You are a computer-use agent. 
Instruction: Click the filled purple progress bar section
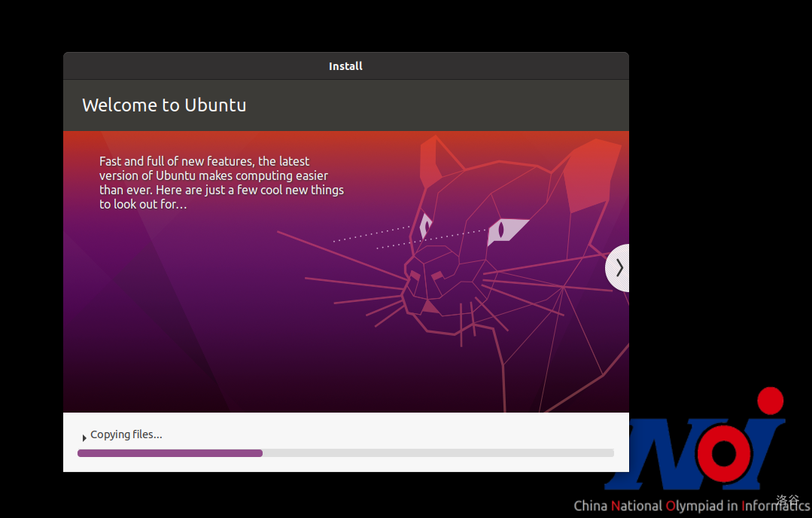(169, 453)
